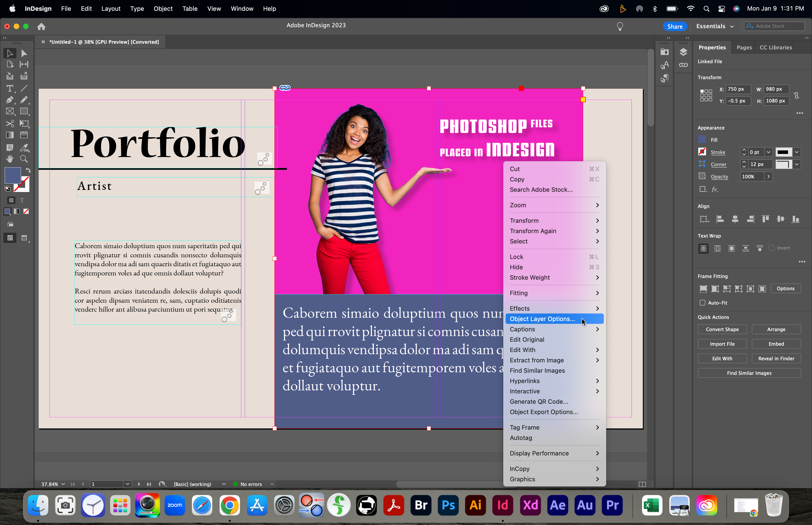The image size is (812, 525).
Task: Open the Layers panel icon
Action: pyautogui.click(x=683, y=52)
